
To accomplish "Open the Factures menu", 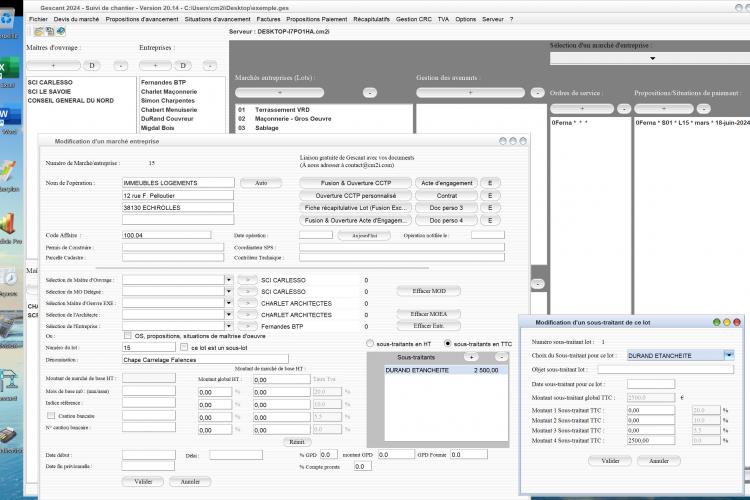I will point(268,19).
